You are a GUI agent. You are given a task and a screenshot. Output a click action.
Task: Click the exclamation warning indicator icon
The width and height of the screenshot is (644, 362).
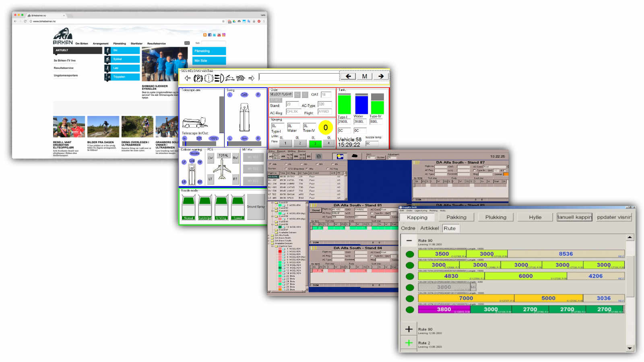tap(208, 78)
